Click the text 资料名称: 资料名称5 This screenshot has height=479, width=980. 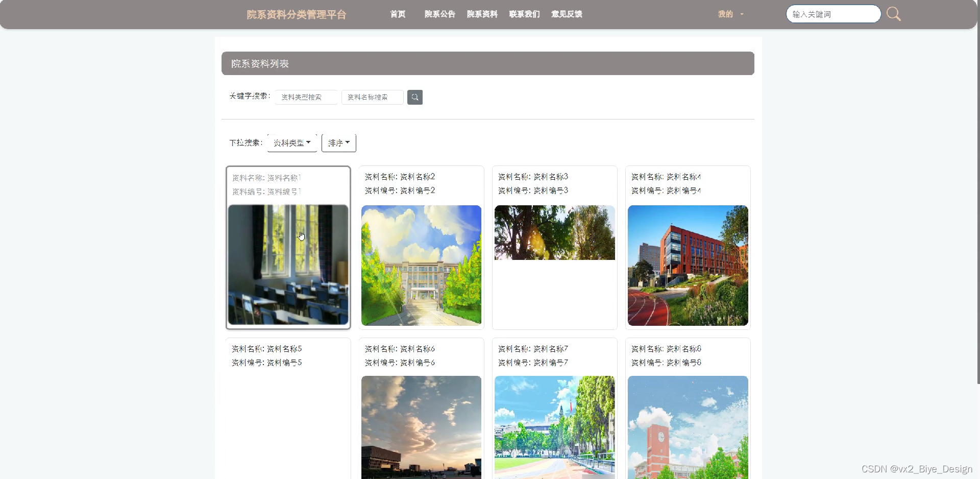266,349
